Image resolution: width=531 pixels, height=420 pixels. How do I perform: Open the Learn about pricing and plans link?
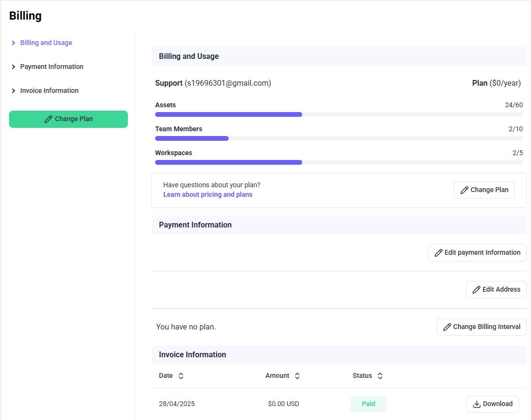point(208,194)
